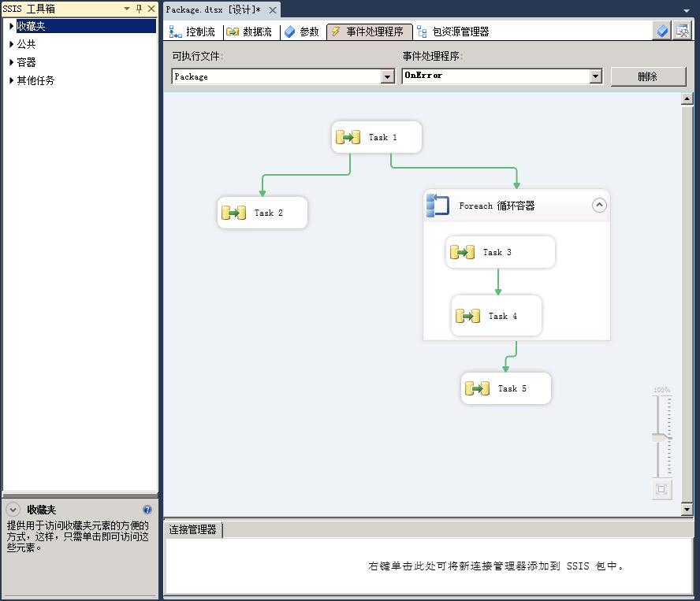This screenshot has width=700, height=601.
Task: Click the Foreach loop container icon
Action: tap(438, 206)
